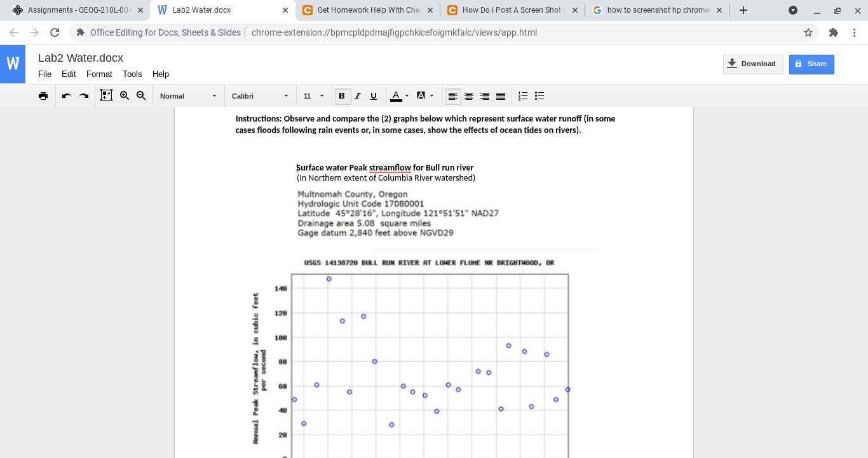Image resolution: width=868 pixels, height=458 pixels.
Task: Switch to the how to screenshot hp chromebook tab
Action: click(x=657, y=10)
